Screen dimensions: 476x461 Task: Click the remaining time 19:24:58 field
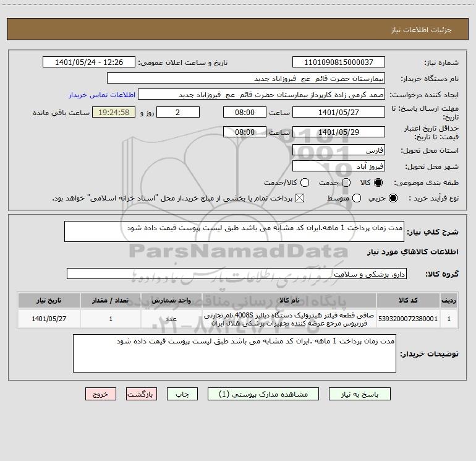(x=114, y=112)
